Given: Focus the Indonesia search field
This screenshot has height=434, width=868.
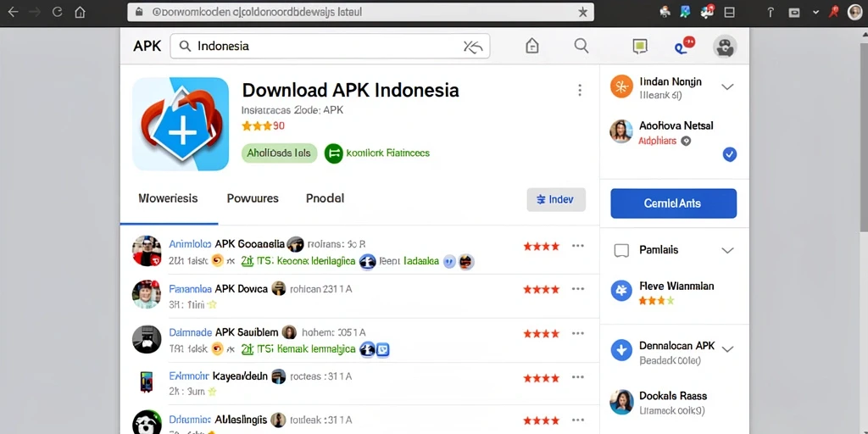Looking at the screenshot, I should 330,46.
